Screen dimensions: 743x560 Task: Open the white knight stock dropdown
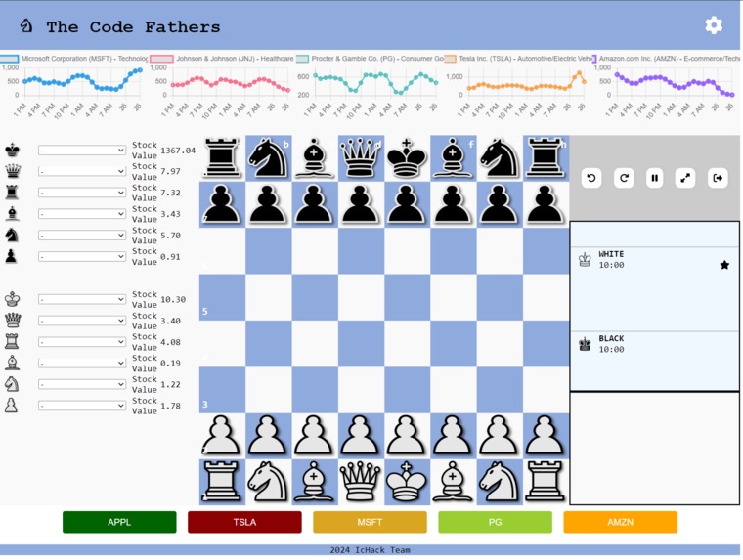(x=82, y=384)
